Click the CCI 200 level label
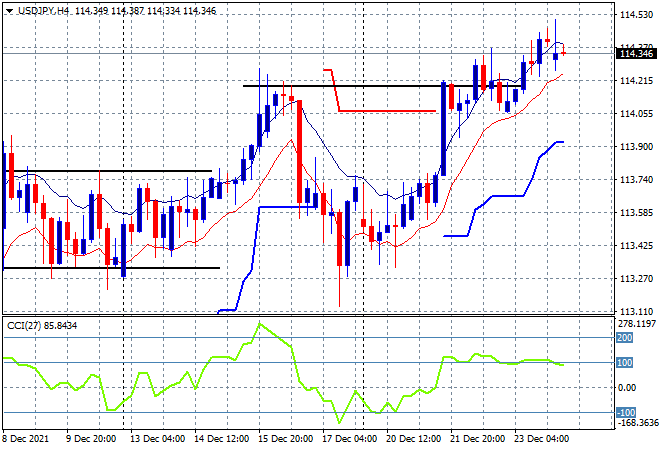Image resolution: width=660 pixels, height=450 pixels. (625, 338)
